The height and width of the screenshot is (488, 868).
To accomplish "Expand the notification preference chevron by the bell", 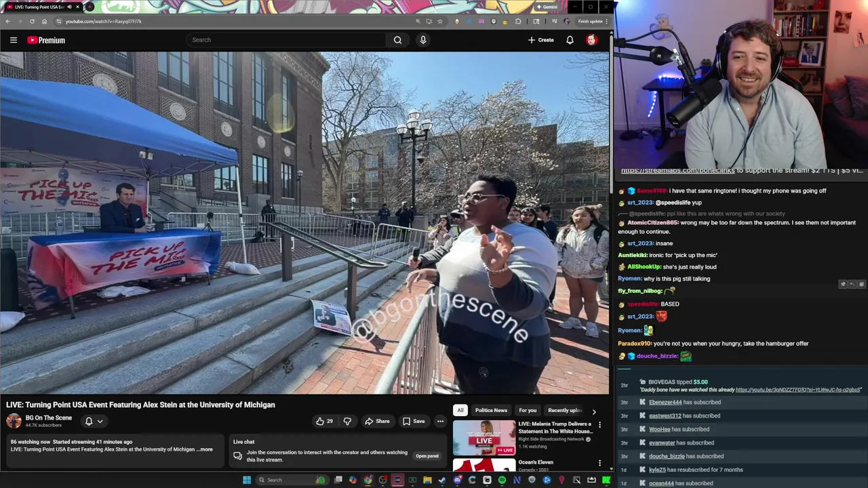I will tap(100, 422).
